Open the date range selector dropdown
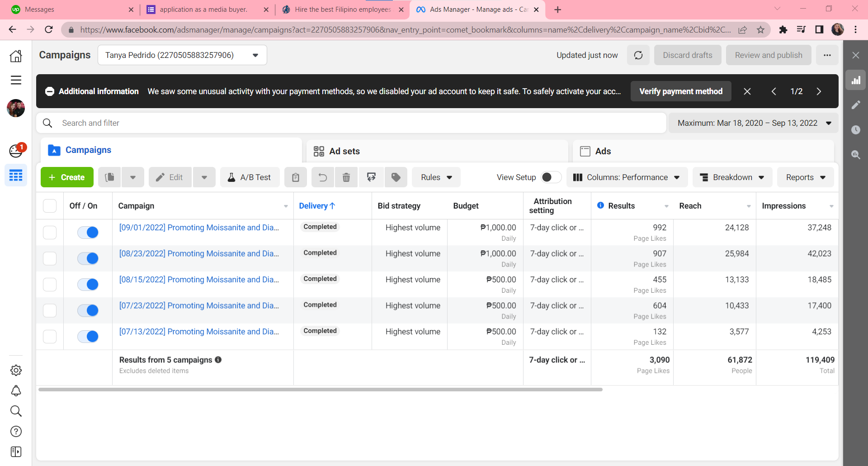The image size is (868, 466). pyautogui.click(x=754, y=123)
